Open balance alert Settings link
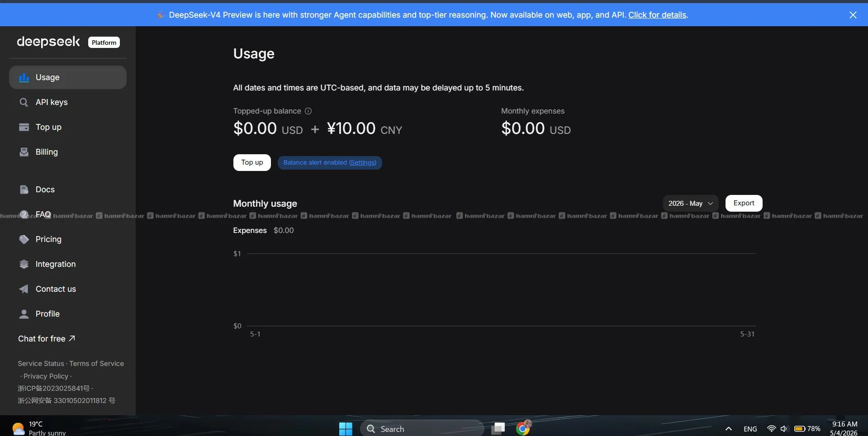This screenshot has width=868, height=436. coord(362,163)
